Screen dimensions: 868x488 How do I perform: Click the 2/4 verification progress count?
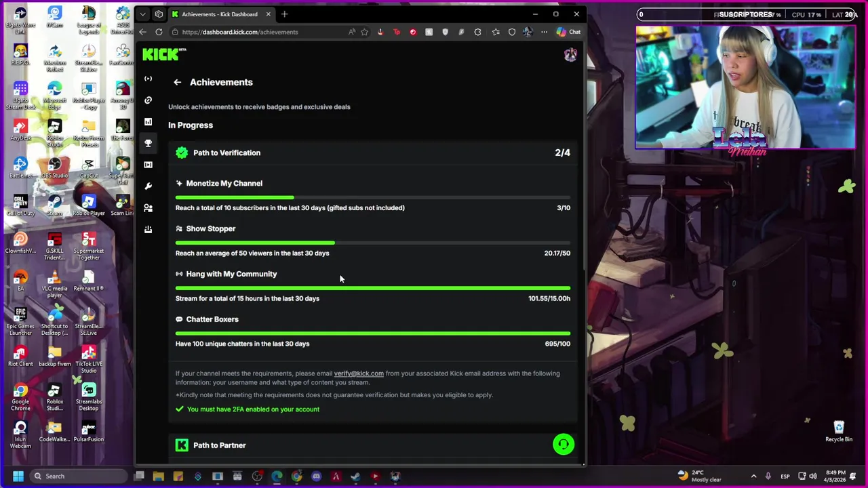point(563,152)
